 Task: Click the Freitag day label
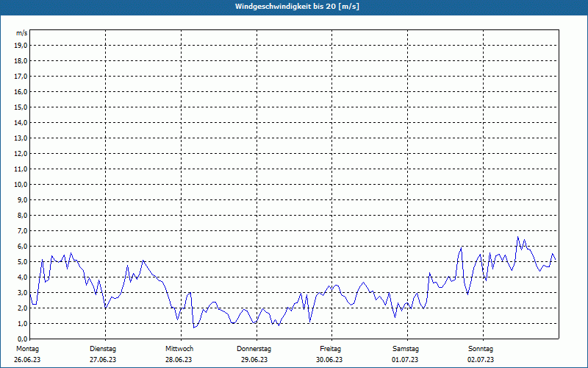click(331, 348)
